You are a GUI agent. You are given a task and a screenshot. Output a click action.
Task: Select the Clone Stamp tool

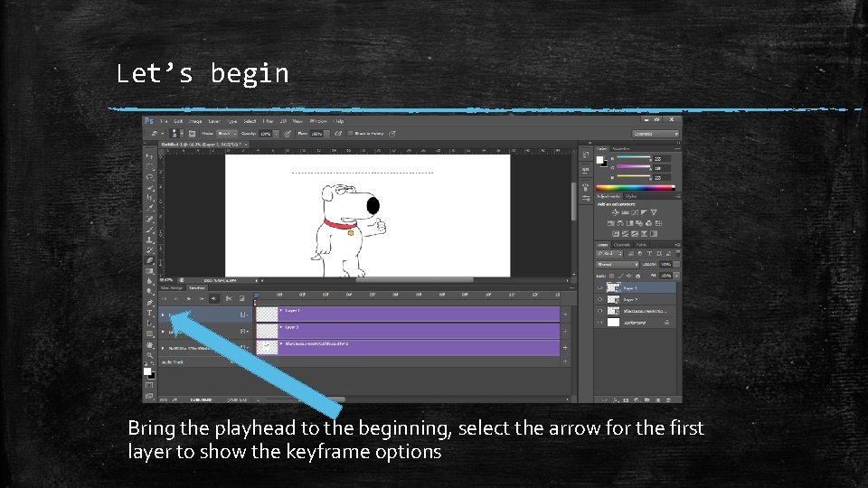(149, 240)
